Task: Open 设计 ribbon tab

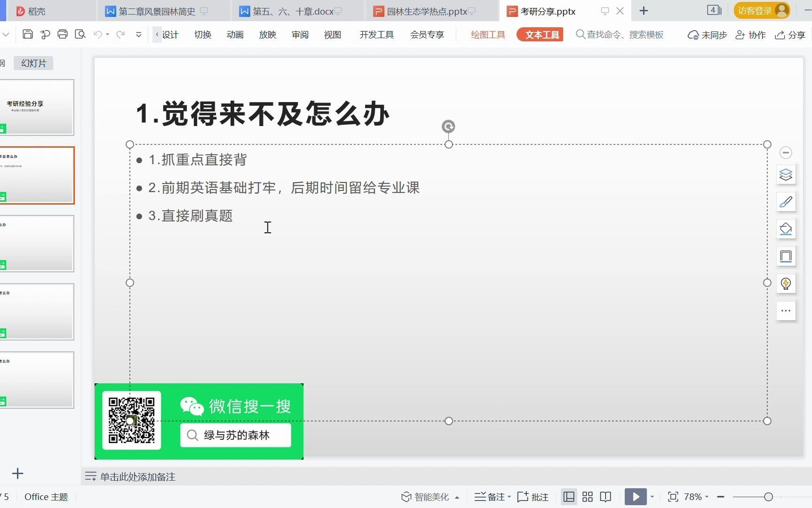Action: [170, 35]
